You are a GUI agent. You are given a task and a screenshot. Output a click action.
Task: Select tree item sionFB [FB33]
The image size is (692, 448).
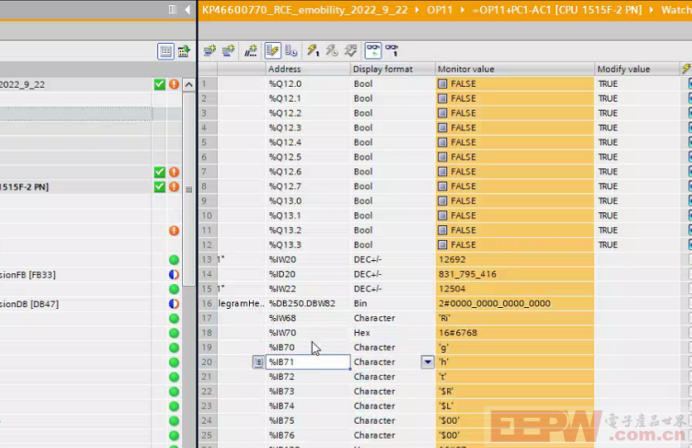(28, 275)
